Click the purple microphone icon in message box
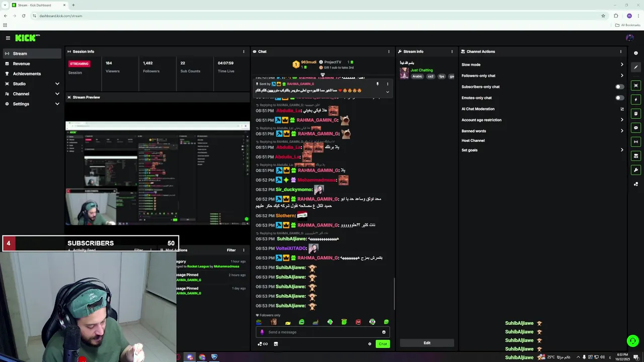The image size is (644, 362). 262,332
